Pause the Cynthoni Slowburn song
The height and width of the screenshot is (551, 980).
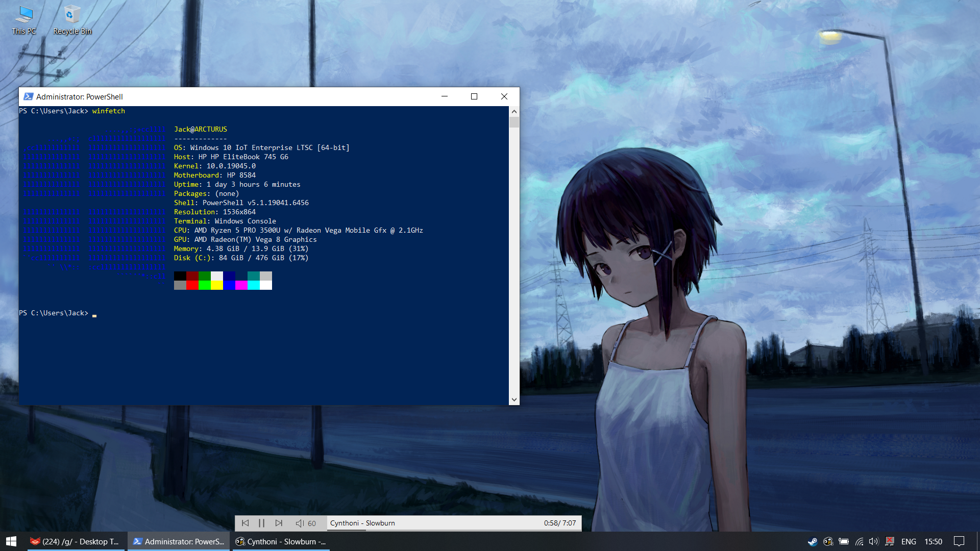point(262,523)
